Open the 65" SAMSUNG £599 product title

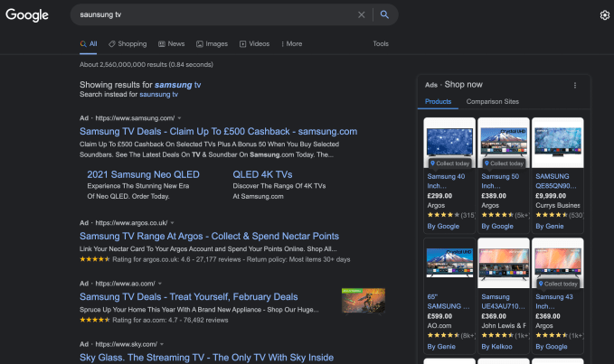pyautogui.click(x=448, y=302)
